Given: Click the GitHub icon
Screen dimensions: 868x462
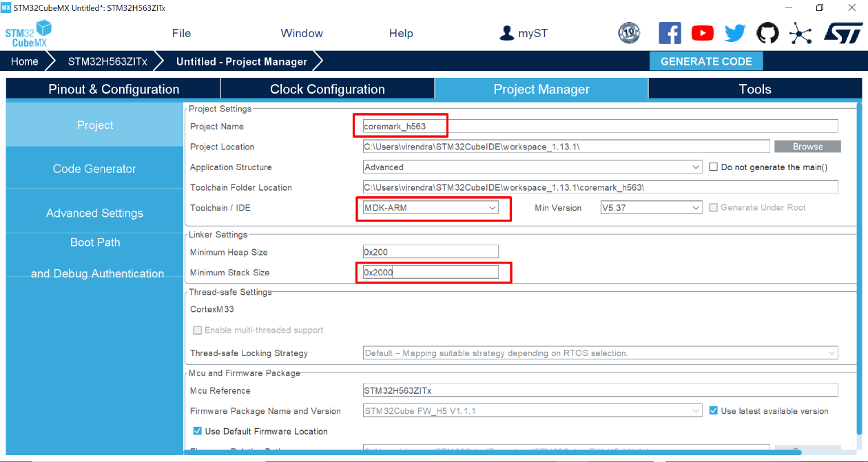Looking at the screenshot, I should click(x=767, y=32).
